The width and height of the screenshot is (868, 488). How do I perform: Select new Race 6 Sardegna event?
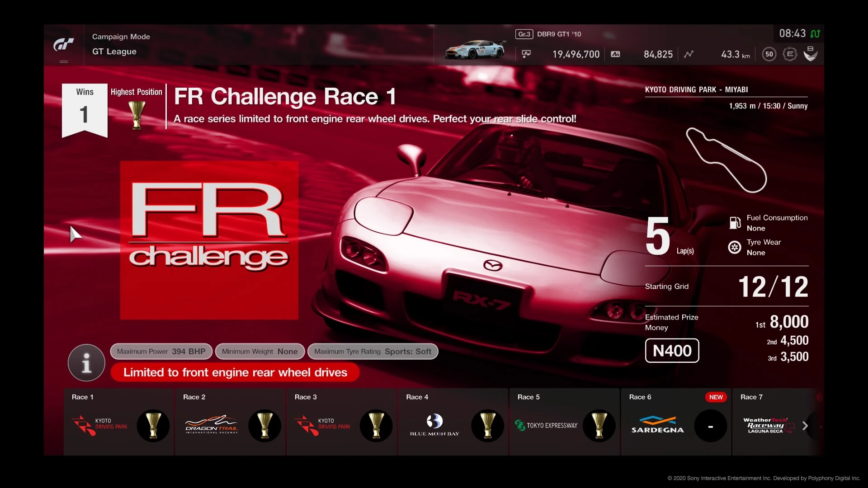tap(676, 422)
